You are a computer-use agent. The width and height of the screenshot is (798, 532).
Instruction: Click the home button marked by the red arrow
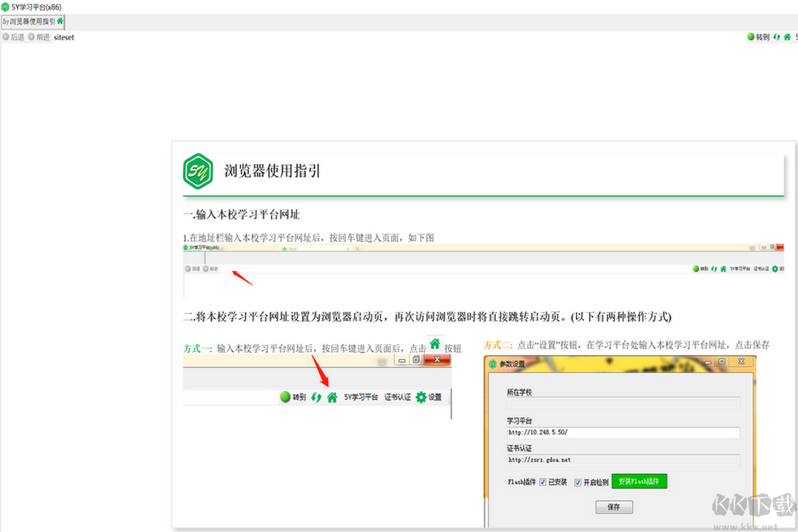coord(332,397)
